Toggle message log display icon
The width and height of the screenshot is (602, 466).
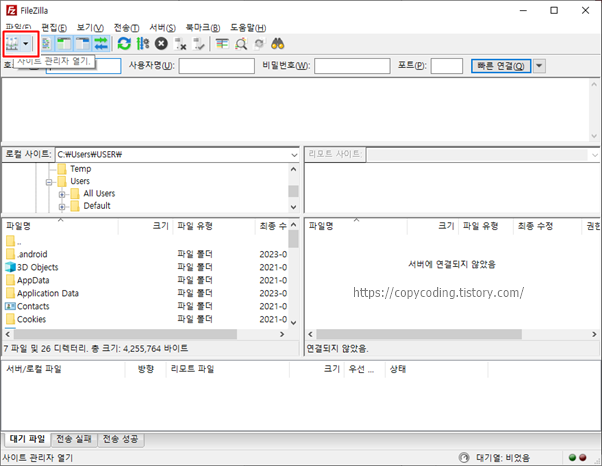point(46,44)
